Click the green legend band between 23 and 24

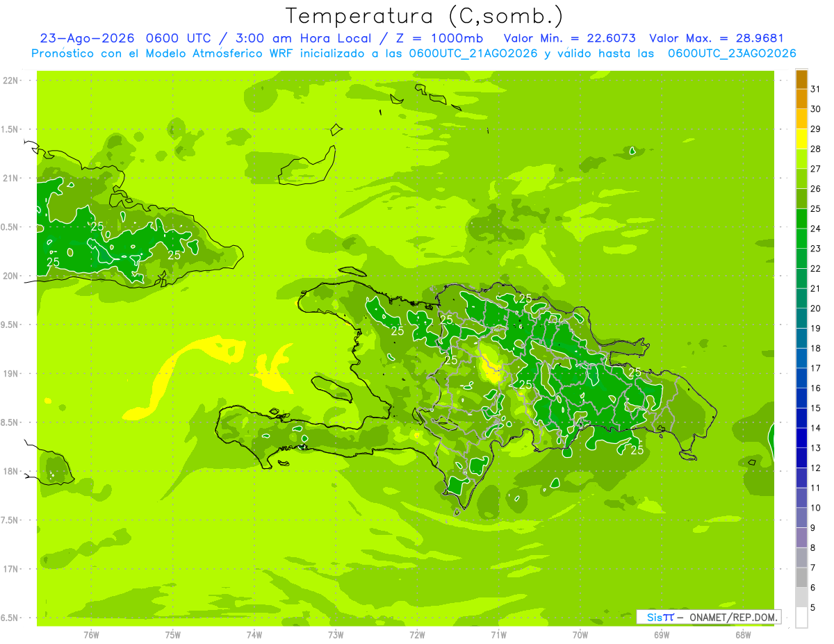click(x=801, y=238)
